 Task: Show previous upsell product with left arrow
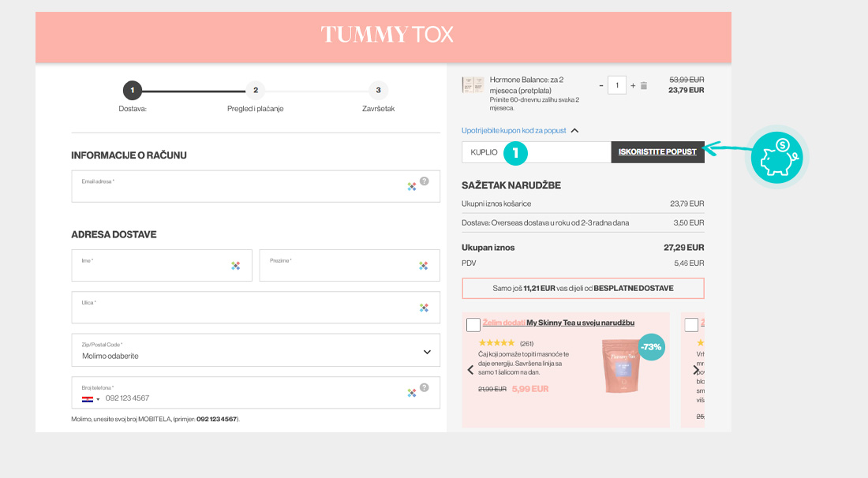(470, 370)
